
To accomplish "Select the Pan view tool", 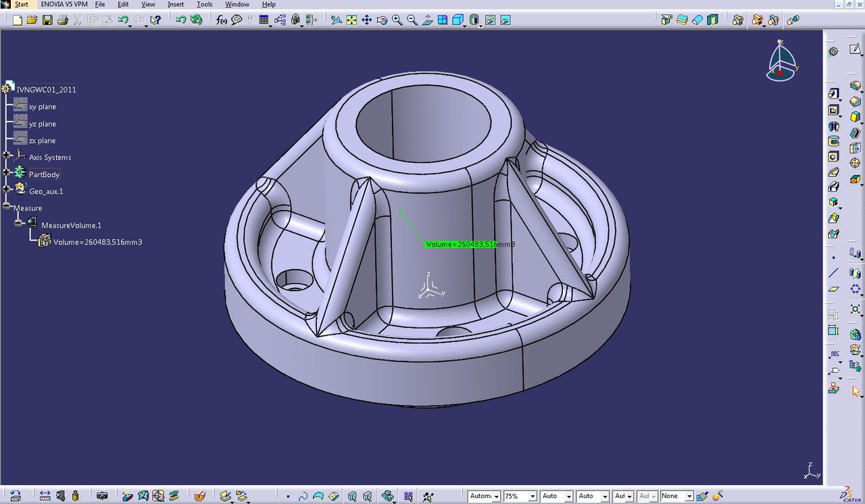I will (x=366, y=20).
